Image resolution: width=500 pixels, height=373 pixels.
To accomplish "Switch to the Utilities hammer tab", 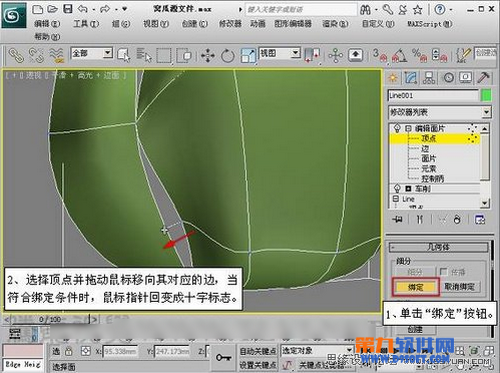I will point(483,78).
